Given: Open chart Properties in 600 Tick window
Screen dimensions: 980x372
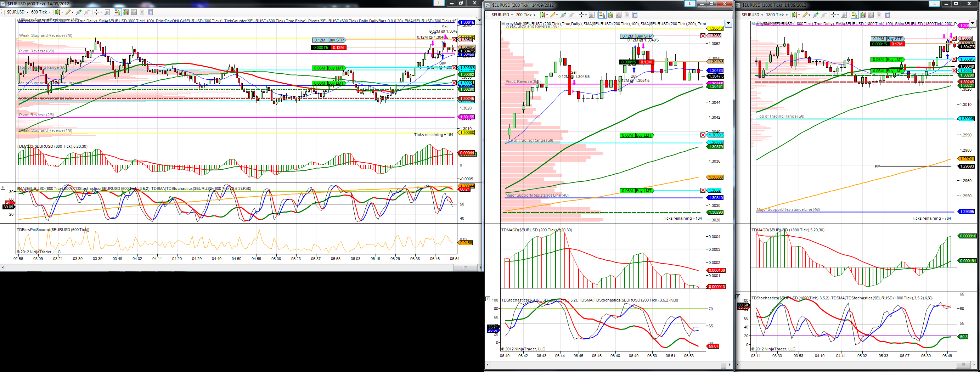Looking at the screenshot, I should pos(150,12).
